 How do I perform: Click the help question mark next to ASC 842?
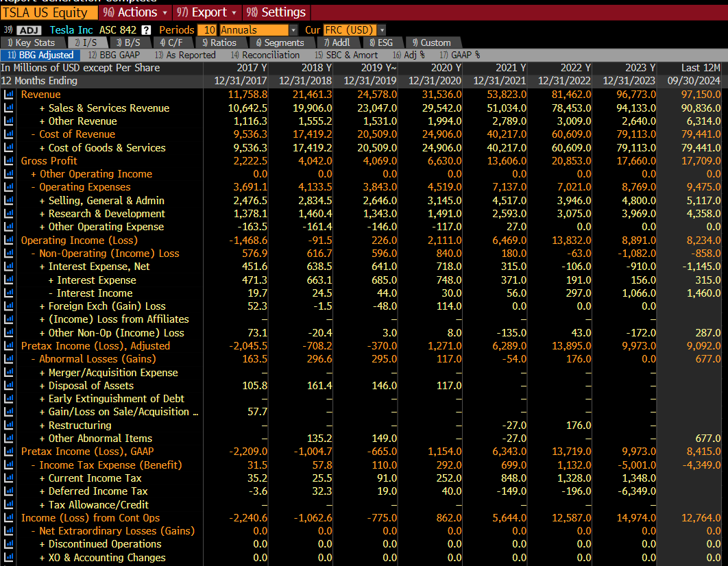click(x=146, y=30)
